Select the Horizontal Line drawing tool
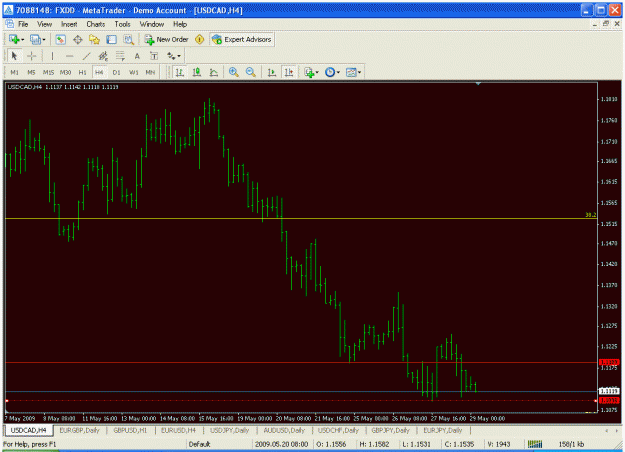This screenshot has width=625, height=452. click(69, 56)
